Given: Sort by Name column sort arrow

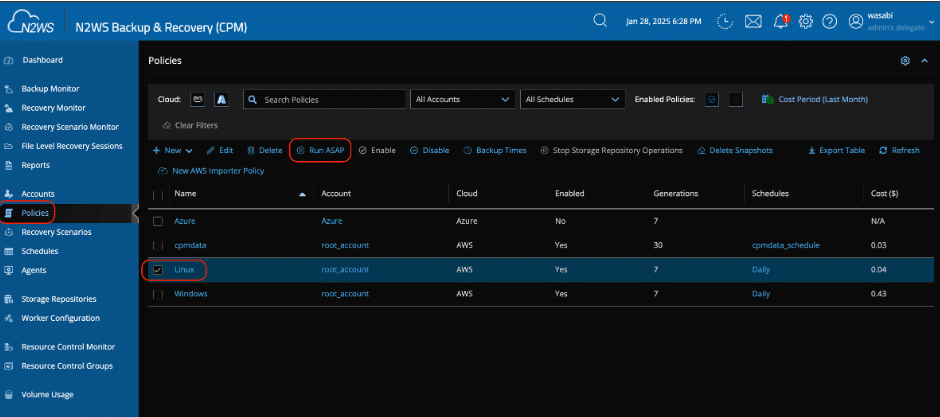Looking at the screenshot, I should 303,194.
